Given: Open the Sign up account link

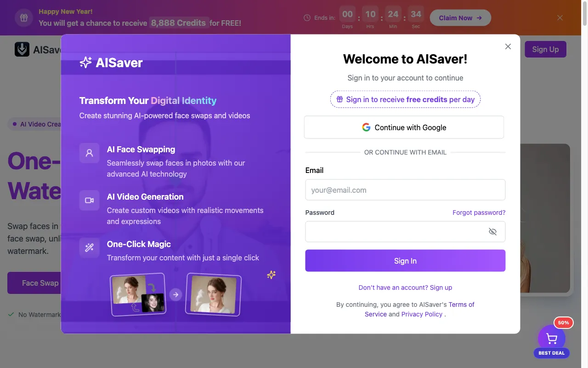Looking at the screenshot, I should coord(405,287).
